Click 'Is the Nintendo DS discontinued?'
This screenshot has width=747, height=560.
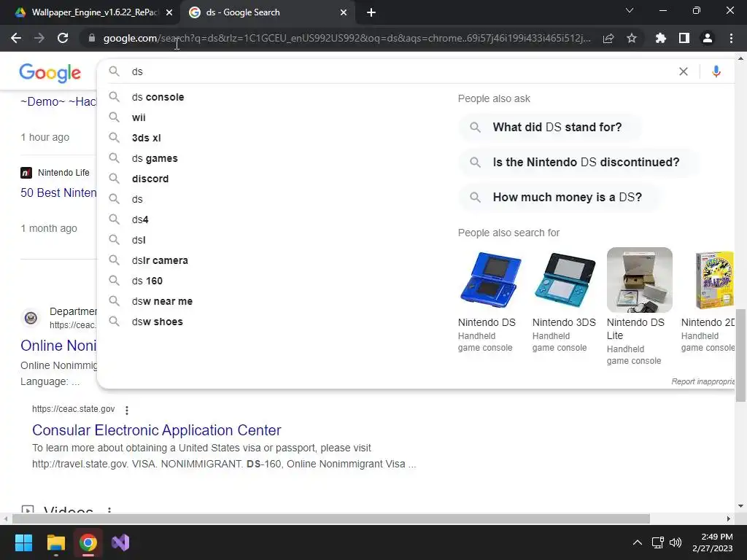pos(578,163)
